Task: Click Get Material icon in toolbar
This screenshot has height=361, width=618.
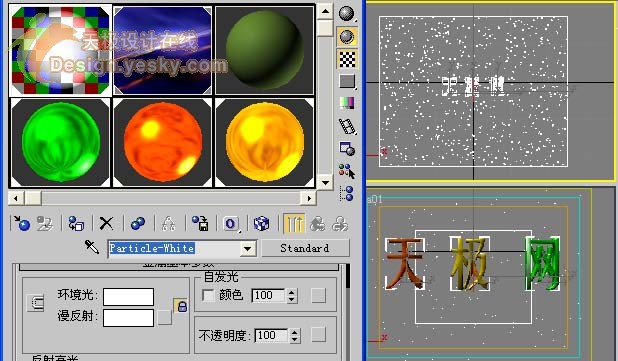Action: click(x=21, y=223)
